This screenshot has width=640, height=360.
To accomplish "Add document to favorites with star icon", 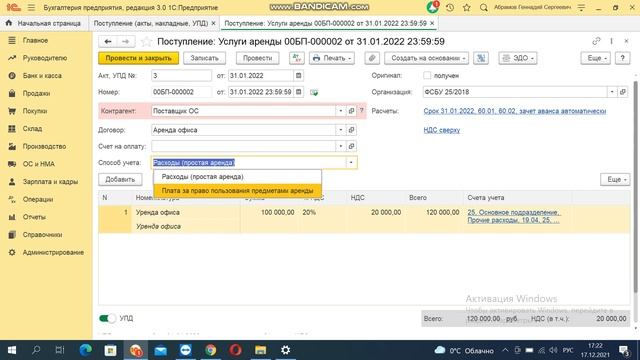I will click(146, 42).
